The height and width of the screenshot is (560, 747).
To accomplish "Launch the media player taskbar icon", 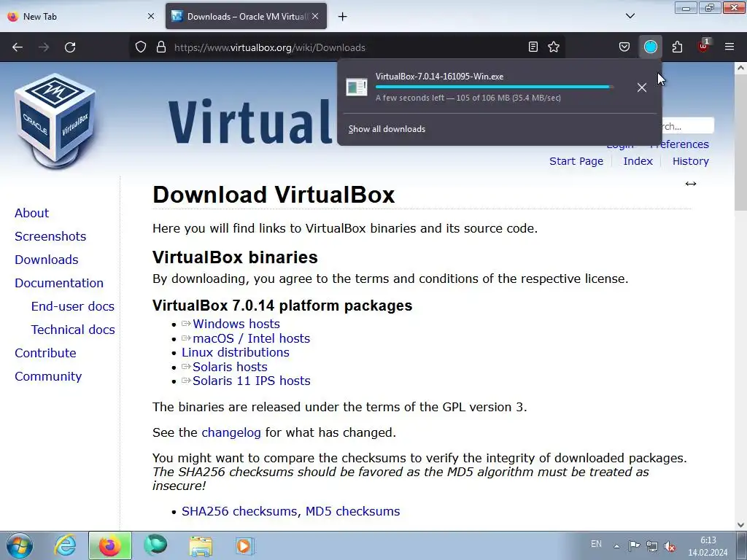I will pos(245,545).
